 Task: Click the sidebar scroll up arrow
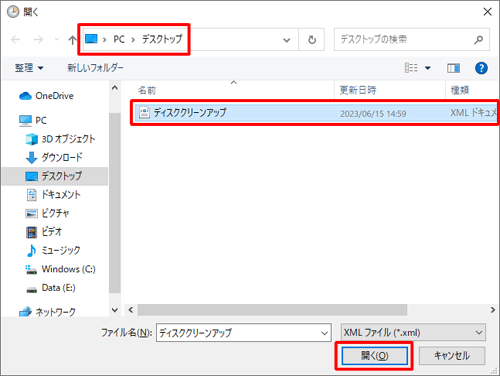115,88
